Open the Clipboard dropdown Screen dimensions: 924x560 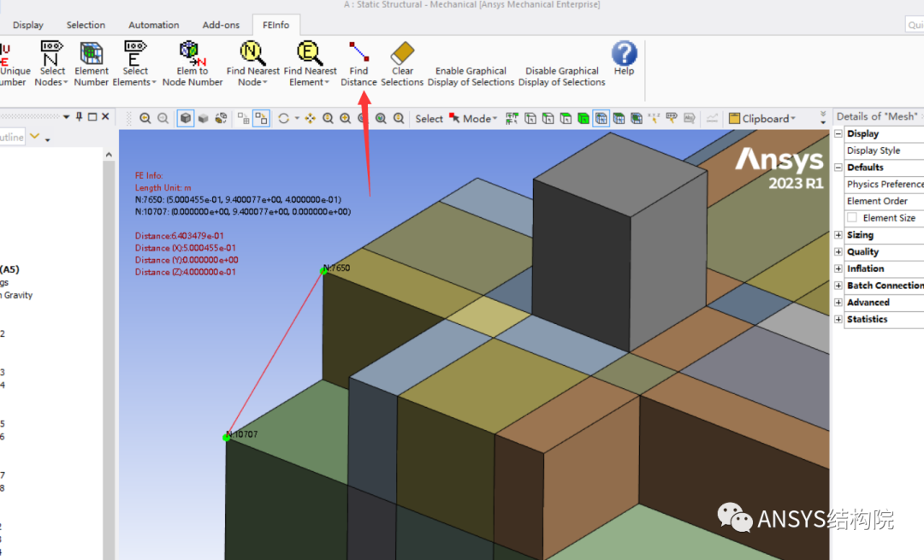pyautogui.click(x=762, y=118)
